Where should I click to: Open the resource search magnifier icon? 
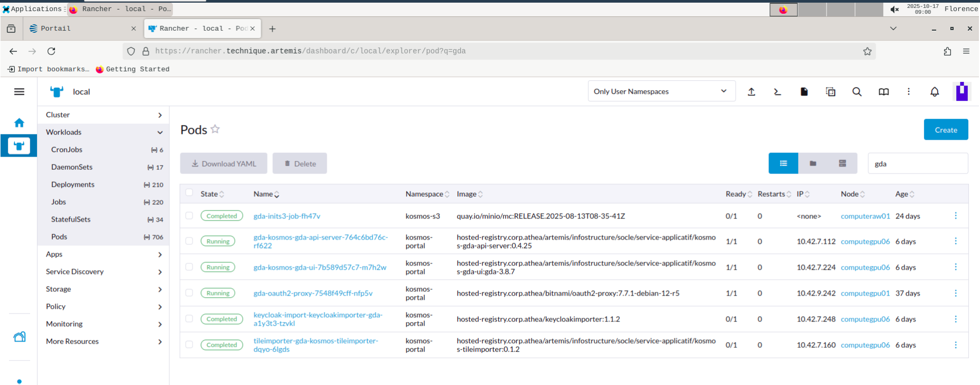[857, 92]
